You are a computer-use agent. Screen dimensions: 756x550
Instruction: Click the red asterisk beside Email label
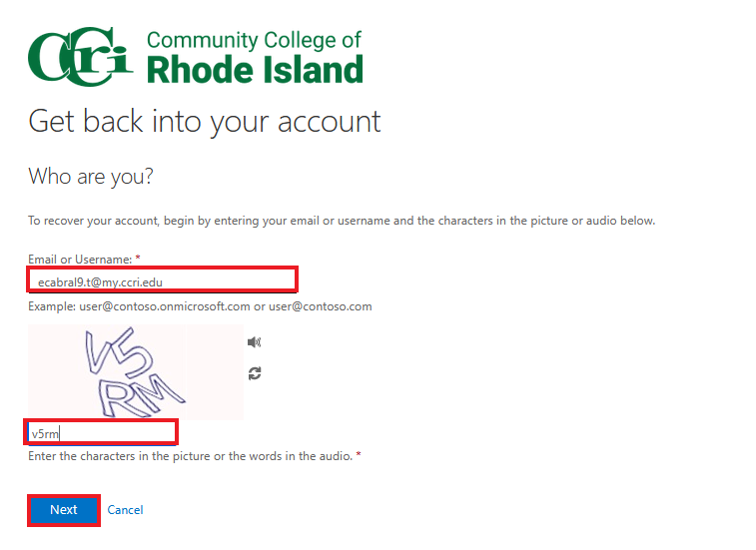[x=138, y=259]
